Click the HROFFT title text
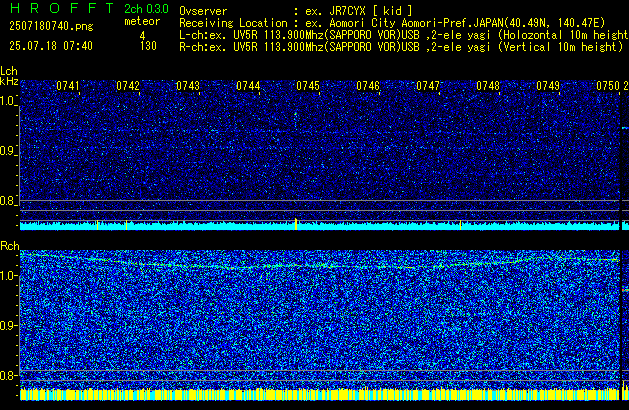The image size is (629, 410). tap(62, 8)
